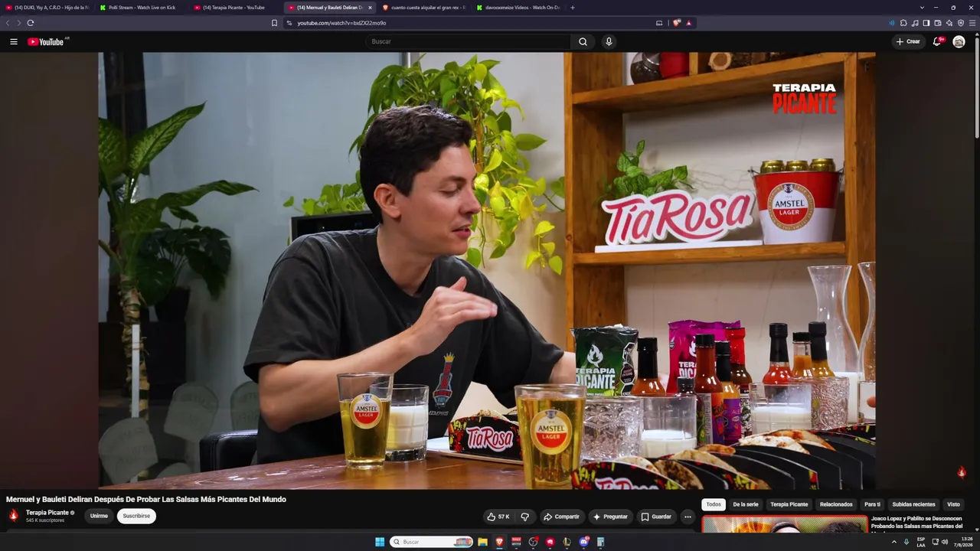Viewport: 980px width, 551px height.
Task: Open Brave VPN shield icon
Action: pos(961,23)
